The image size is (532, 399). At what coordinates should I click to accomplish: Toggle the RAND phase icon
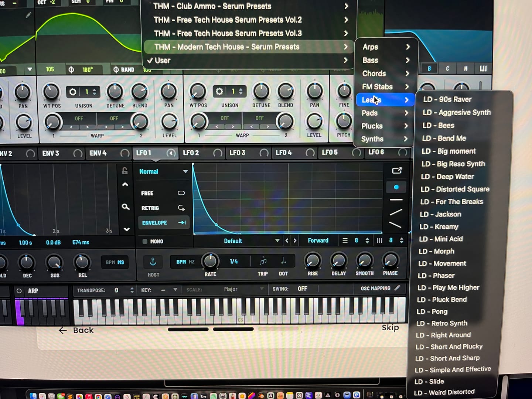[x=116, y=69]
